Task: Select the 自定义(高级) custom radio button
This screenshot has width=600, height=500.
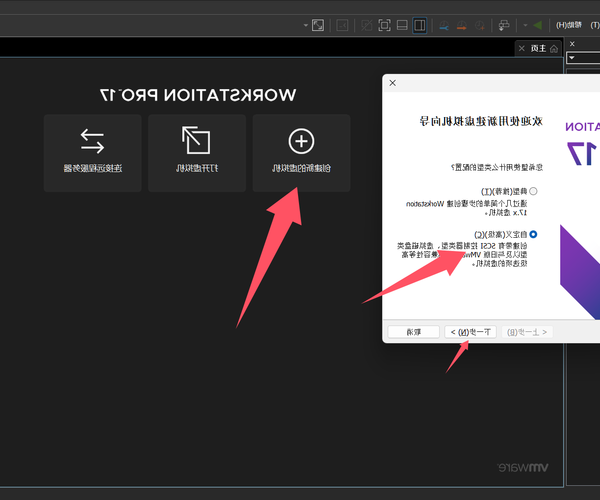Action: coord(533,234)
